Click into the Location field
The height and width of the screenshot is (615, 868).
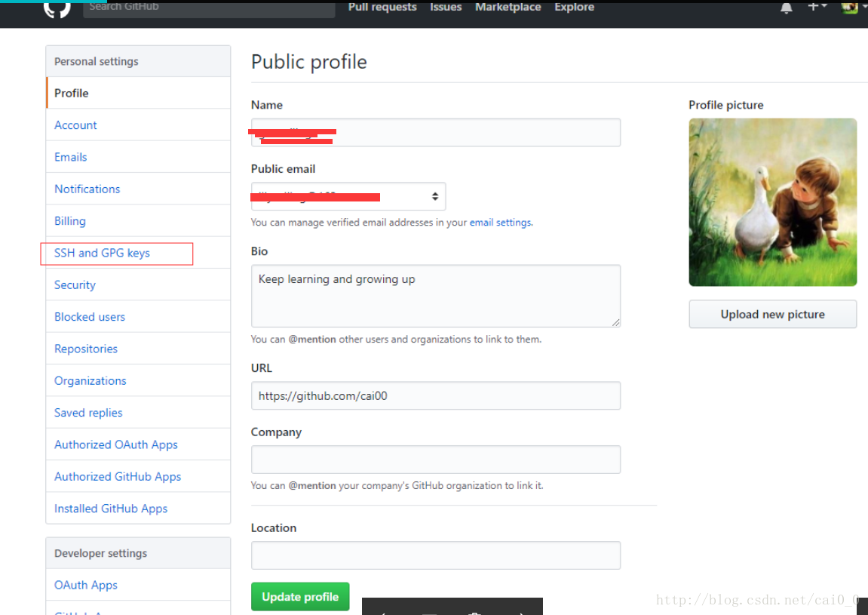point(436,555)
